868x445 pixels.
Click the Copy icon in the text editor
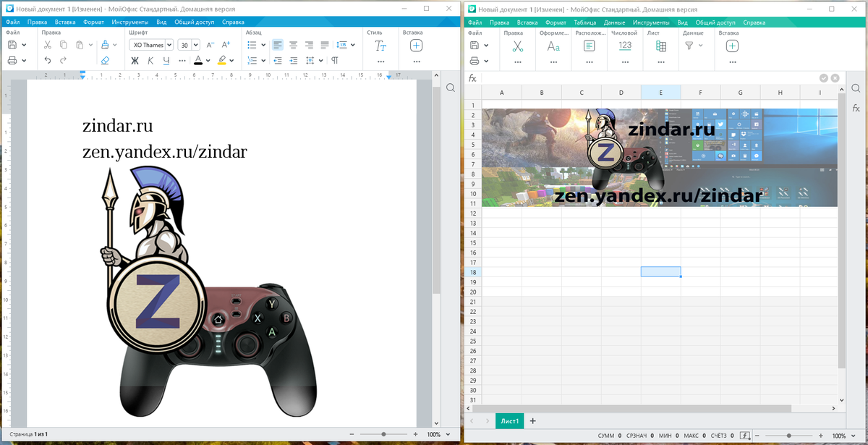click(x=64, y=45)
